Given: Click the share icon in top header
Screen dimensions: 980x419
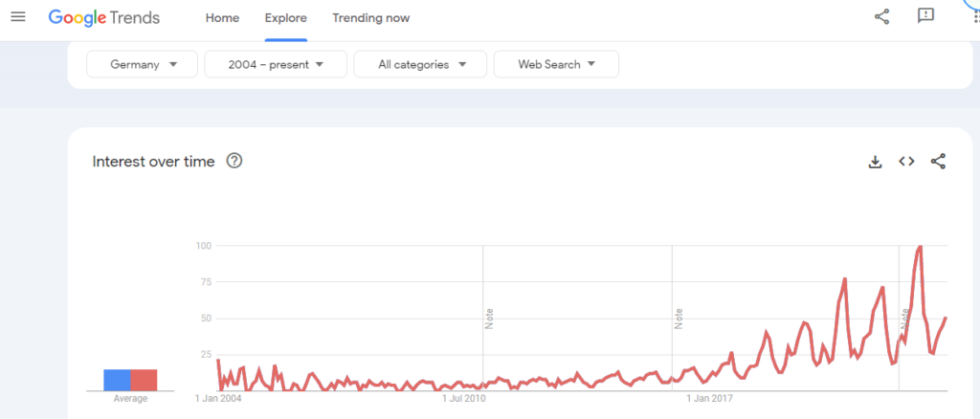Looking at the screenshot, I should 882,15.
